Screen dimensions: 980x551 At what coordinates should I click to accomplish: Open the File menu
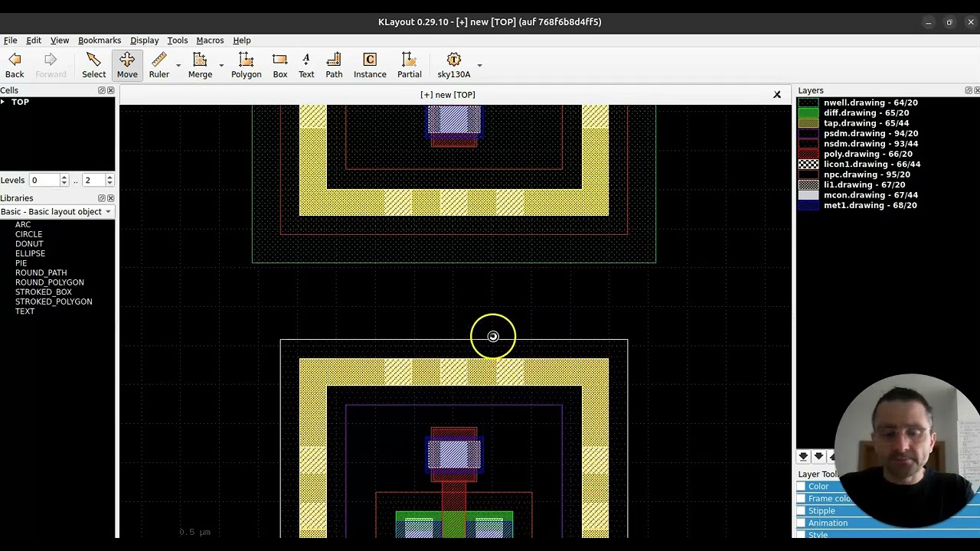click(10, 40)
